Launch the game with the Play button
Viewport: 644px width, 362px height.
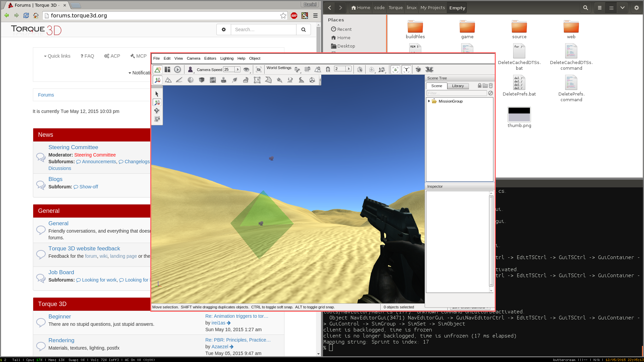tap(177, 69)
